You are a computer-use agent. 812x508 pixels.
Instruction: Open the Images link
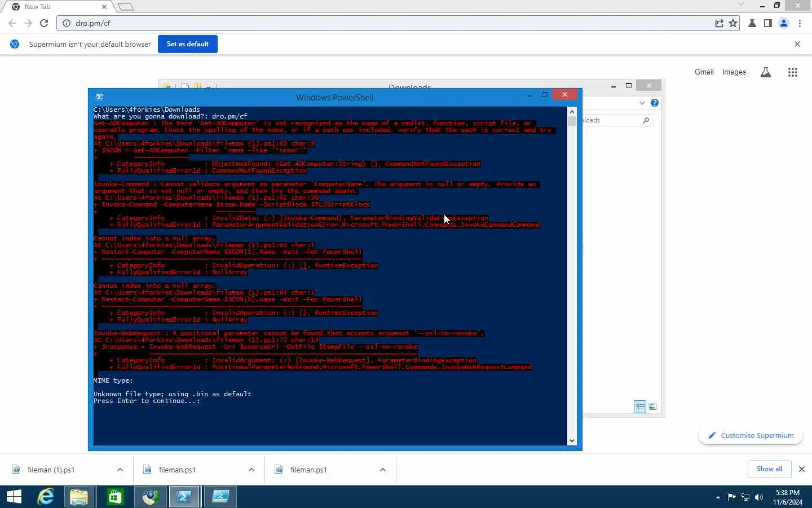pyautogui.click(x=734, y=72)
